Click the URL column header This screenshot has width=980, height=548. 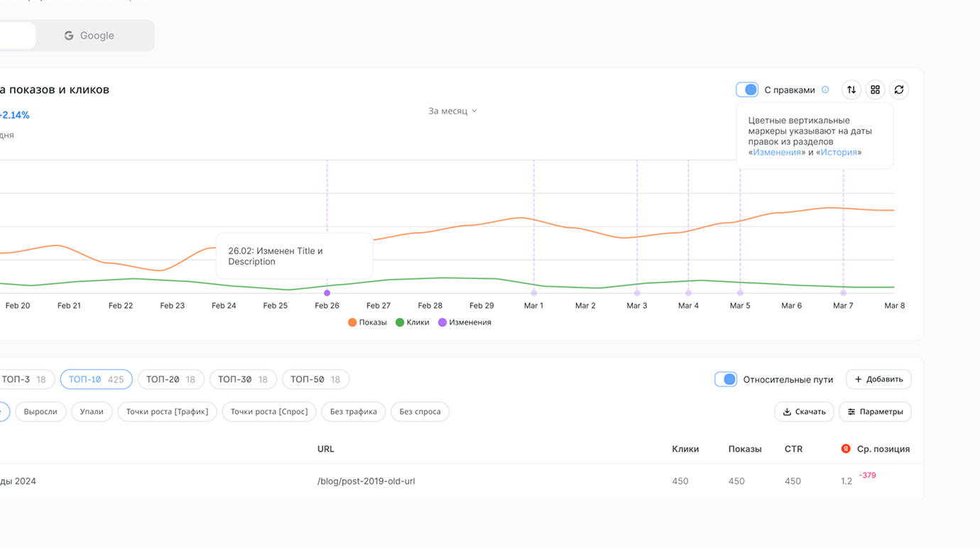326,449
